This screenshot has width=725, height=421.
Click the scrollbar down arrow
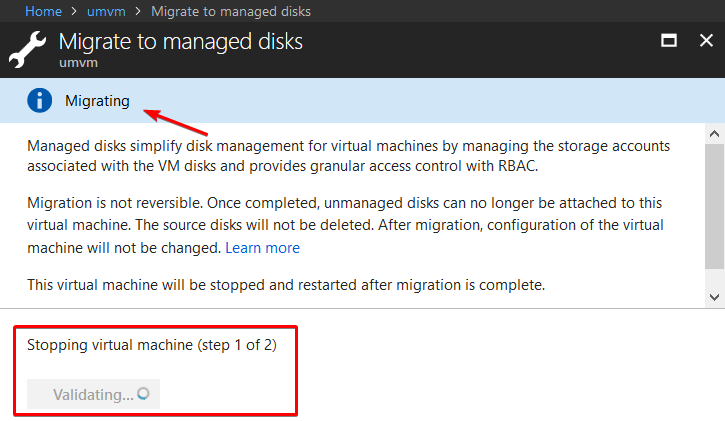click(x=714, y=297)
